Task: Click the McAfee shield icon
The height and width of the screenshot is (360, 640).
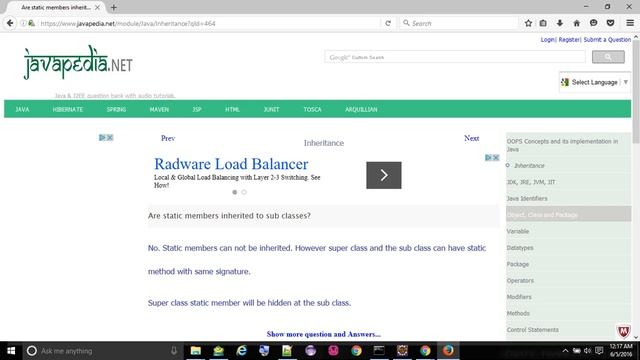Action: (x=623, y=331)
